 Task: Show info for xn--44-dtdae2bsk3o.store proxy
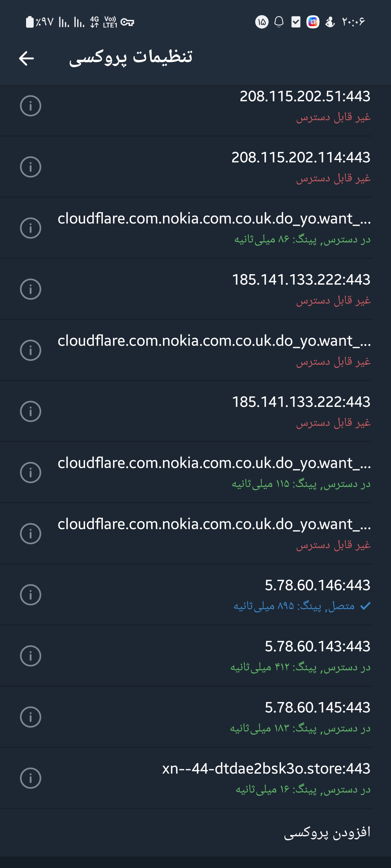click(30, 778)
